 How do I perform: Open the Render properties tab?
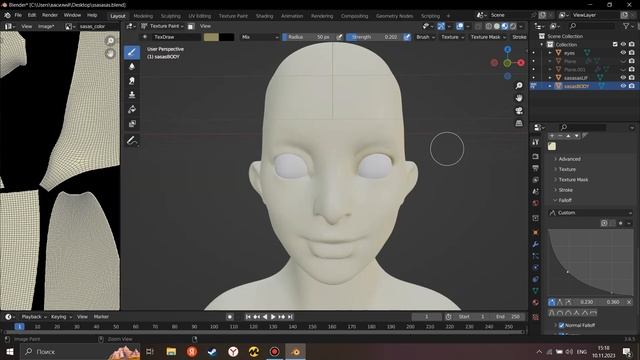536,157
